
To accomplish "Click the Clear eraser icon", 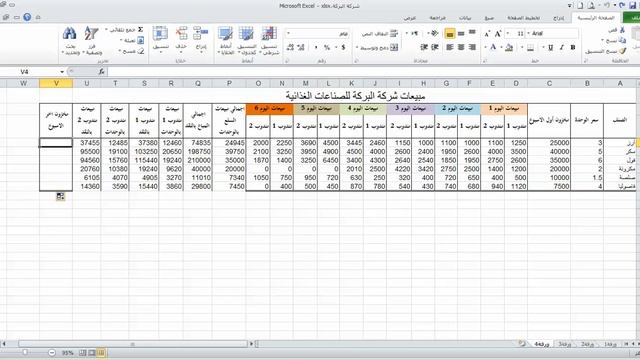I will pos(140,51).
